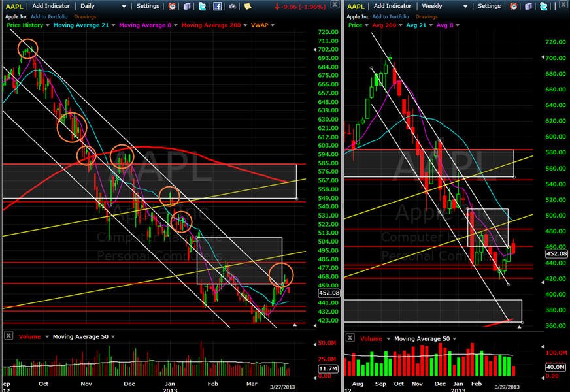The height and width of the screenshot is (392, 570).
Task: Click the 11.7M volume label in Daily chart
Action: (x=328, y=368)
